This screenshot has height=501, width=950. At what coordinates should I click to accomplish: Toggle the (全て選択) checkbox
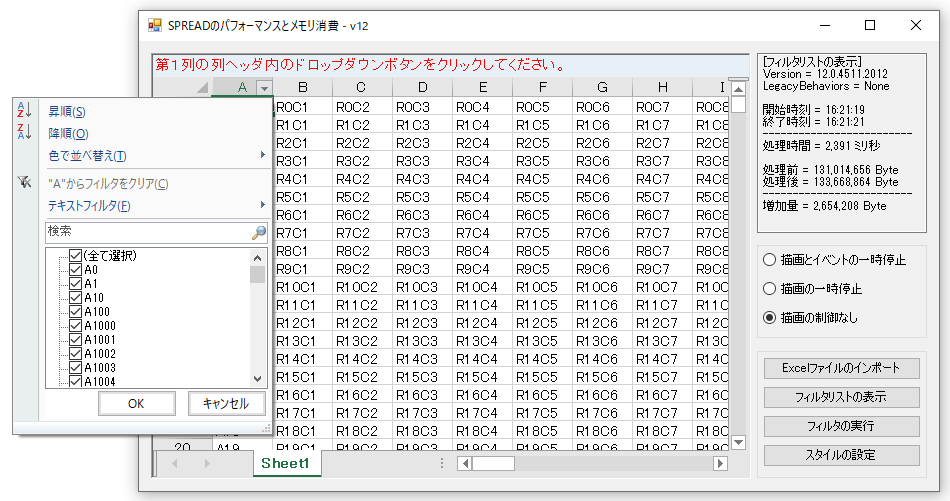pyautogui.click(x=75, y=256)
